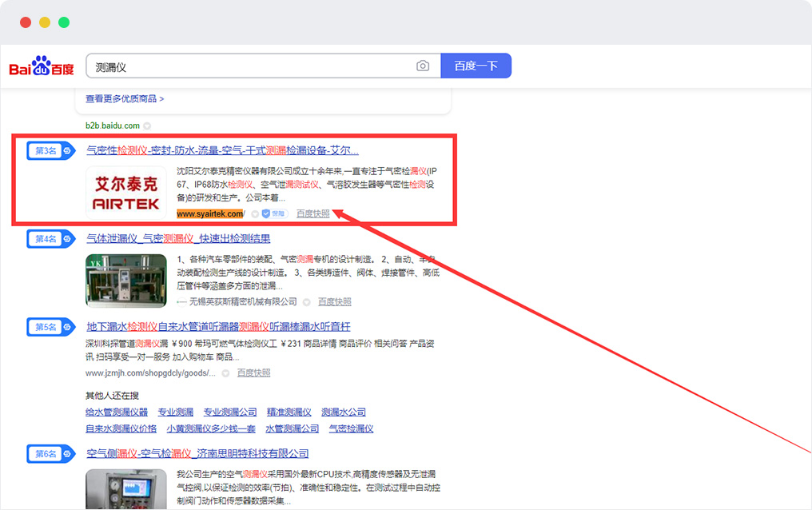Expand the dropdown icon beside b2b.baidu.com
Image resolution: width=812 pixels, height=510 pixels.
pyautogui.click(x=147, y=126)
